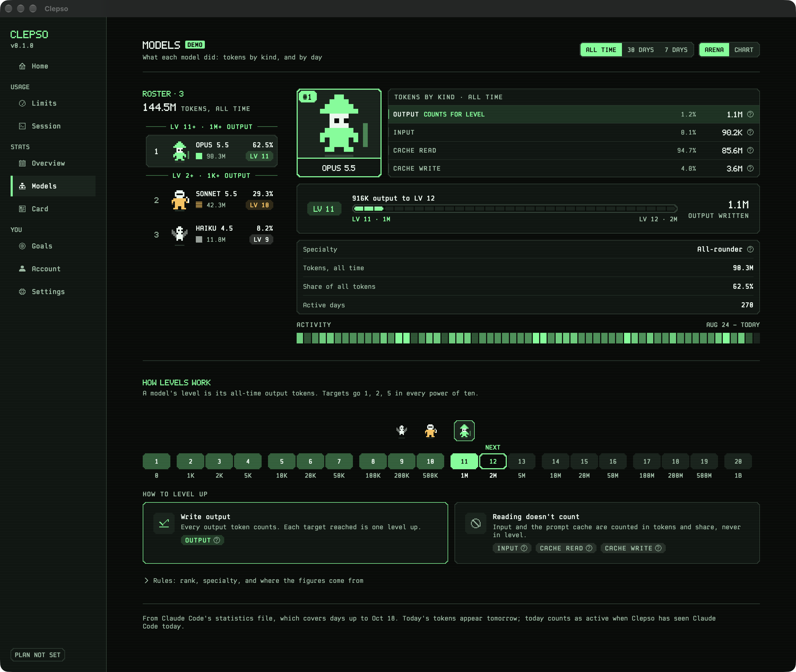Click the help icon on the Output row
Screen dimensions: 796x672
[x=750, y=114]
